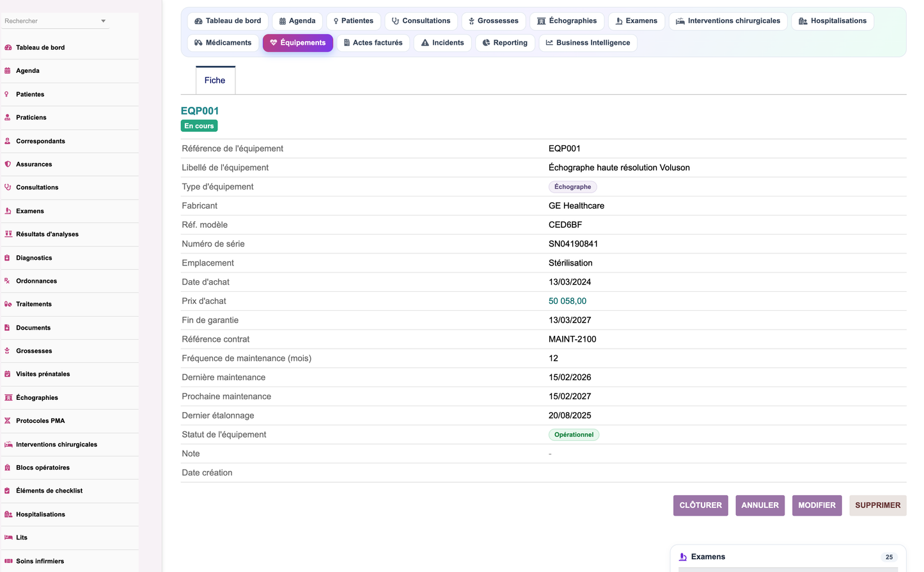924x572 pixels.
Task: Click the Ordonnances prescription icon
Action: pyautogui.click(x=8, y=281)
